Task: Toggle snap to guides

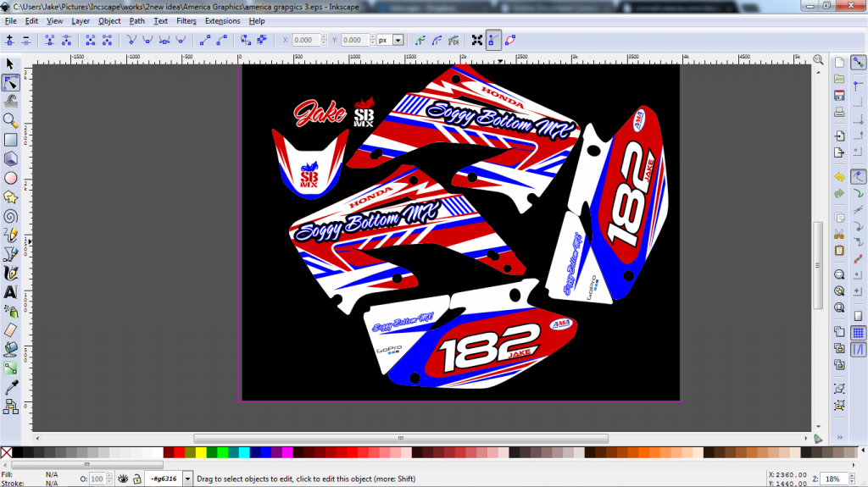Action: pyautogui.click(x=858, y=349)
